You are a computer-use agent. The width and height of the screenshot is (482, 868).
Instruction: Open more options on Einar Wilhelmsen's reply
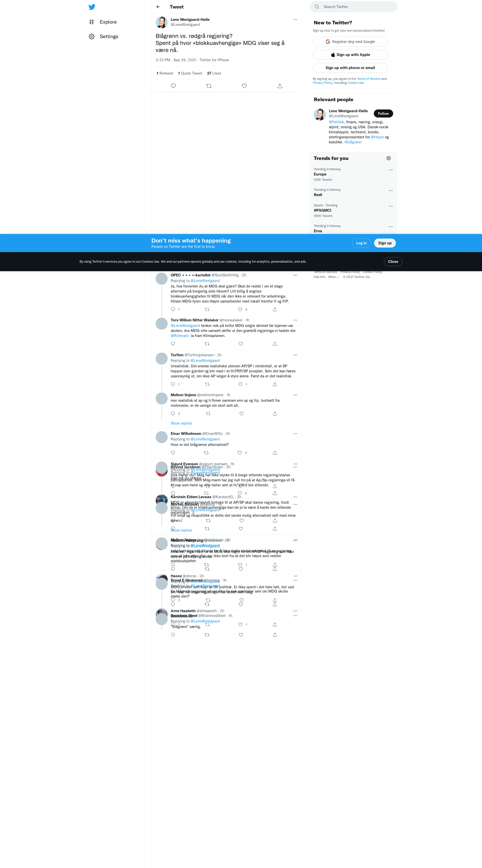[x=295, y=434]
